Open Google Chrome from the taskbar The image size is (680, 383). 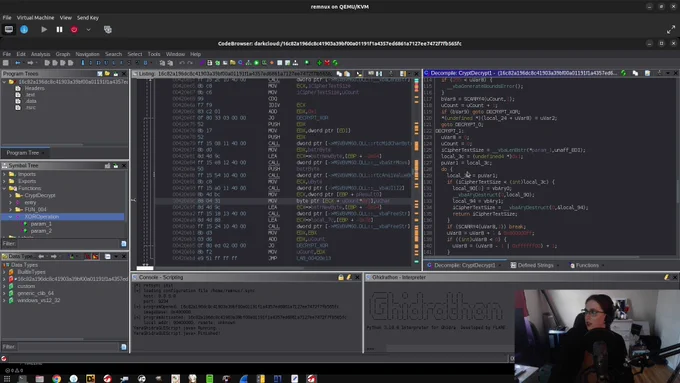(56, 379)
